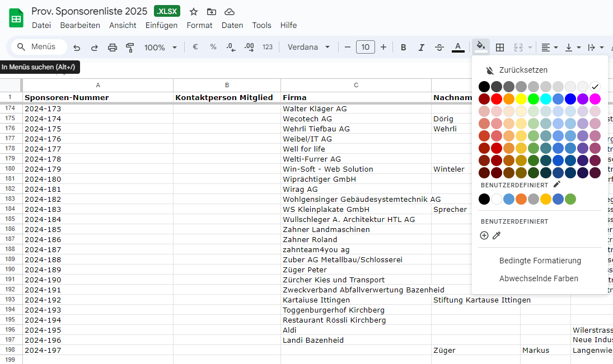Open the Tools menu
The height and width of the screenshot is (364, 613).
click(x=261, y=25)
